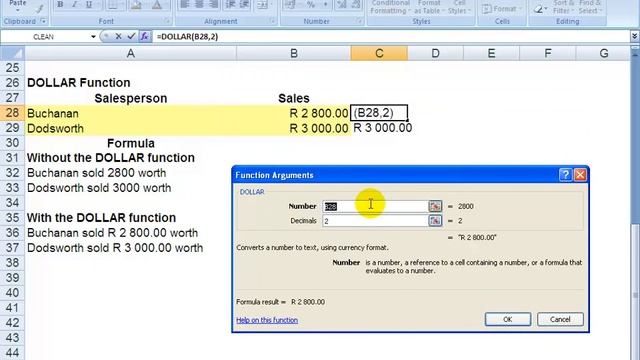Select column B header
640x360 pixels.
(293, 53)
